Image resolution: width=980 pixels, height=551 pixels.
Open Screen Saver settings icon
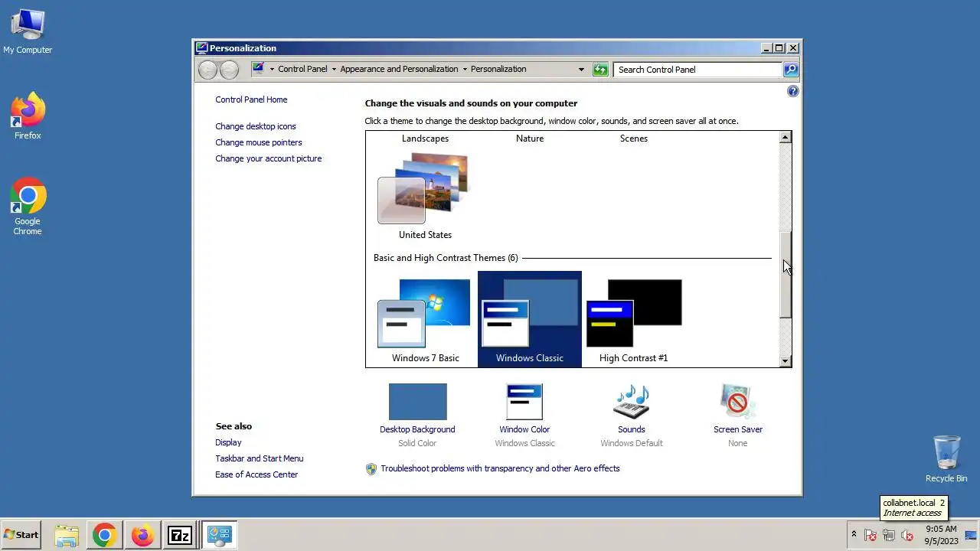click(x=738, y=402)
